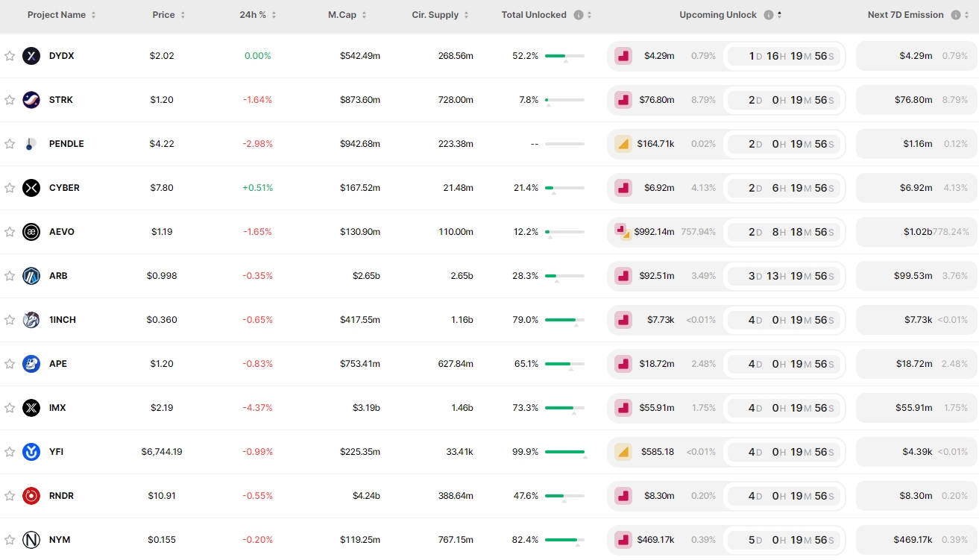Click the IMX token logo
Image resolution: width=979 pixels, height=560 pixels.
coord(31,408)
